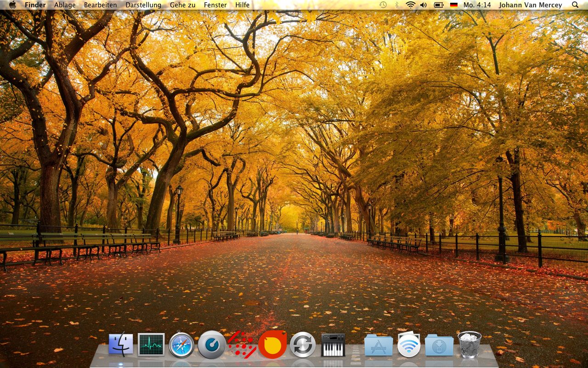The image size is (588, 368).
Task: Click the Mo. 4:14 clock
Action: pos(477,5)
